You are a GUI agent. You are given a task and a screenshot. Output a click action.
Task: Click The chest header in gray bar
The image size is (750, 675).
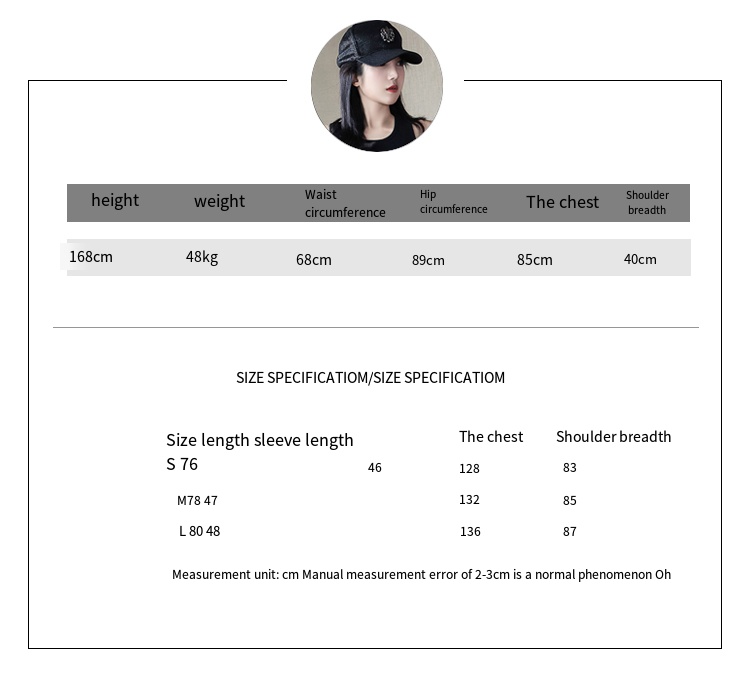tap(562, 202)
